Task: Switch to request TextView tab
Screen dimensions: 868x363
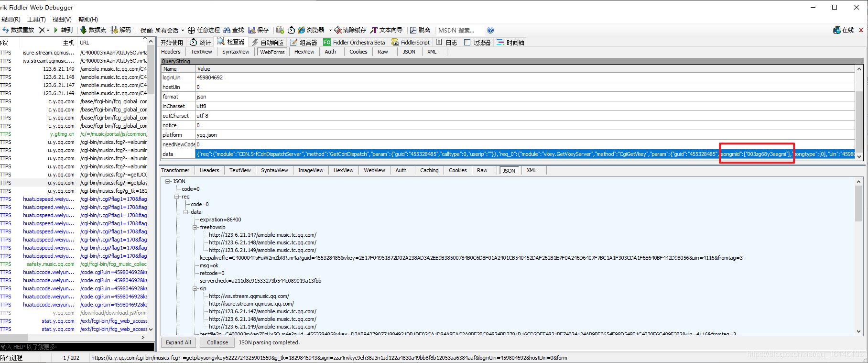Action: pyautogui.click(x=201, y=52)
